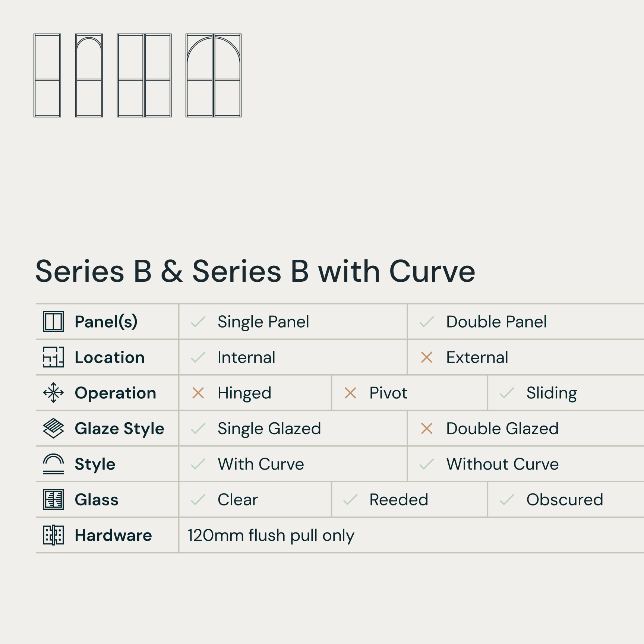The width and height of the screenshot is (644, 644).
Task: Click the Operation arrows icon
Action: (x=53, y=392)
